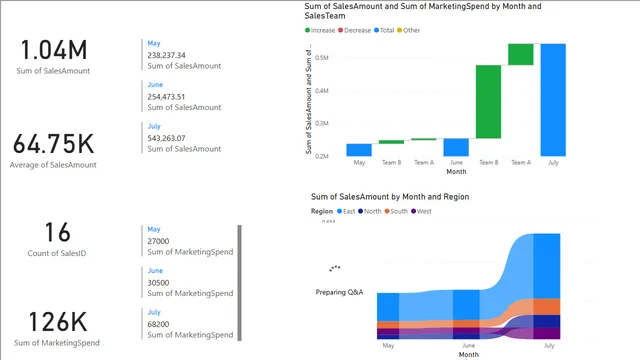This screenshot has width=640, height=360.
Task: Click the scrollbar of the MarketingSpend multi-row card
Action: click(x=240, y=282)
